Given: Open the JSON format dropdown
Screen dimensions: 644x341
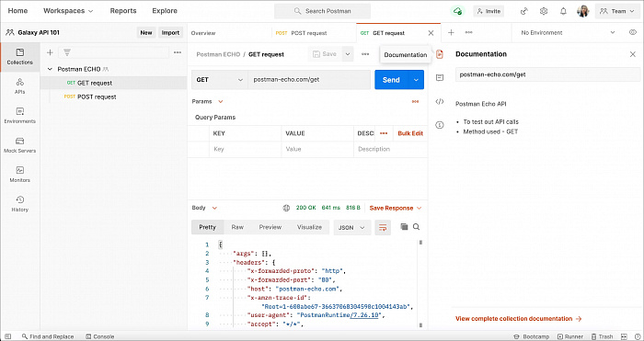Looking at the screenshot, I should [352, 227].
